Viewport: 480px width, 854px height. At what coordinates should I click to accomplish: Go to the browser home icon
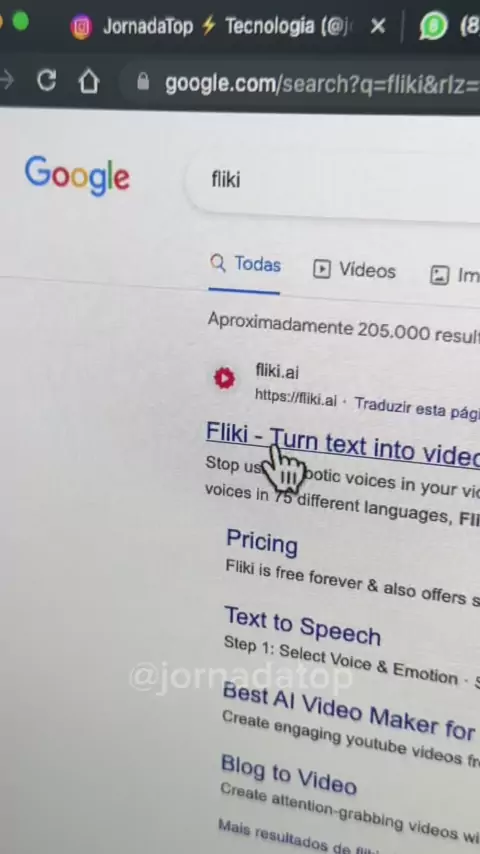point(89,82)
